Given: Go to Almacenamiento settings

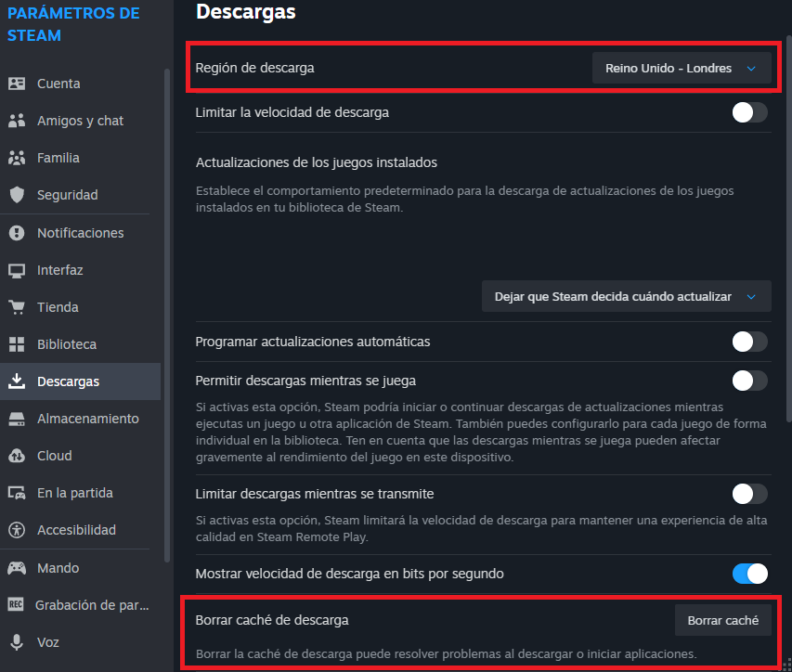Looking at the screenshot, I should pos(80,419).
